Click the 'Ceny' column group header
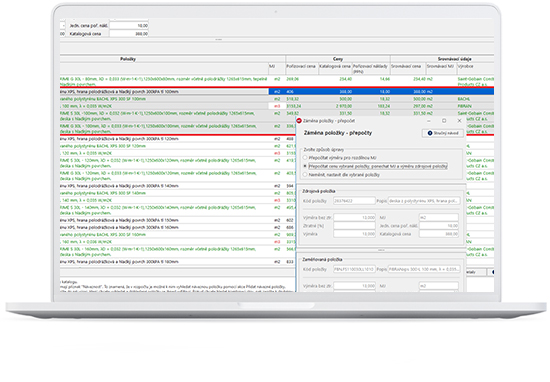The height and width of the screenshot is (382, 550). click(x=338, y=59)
